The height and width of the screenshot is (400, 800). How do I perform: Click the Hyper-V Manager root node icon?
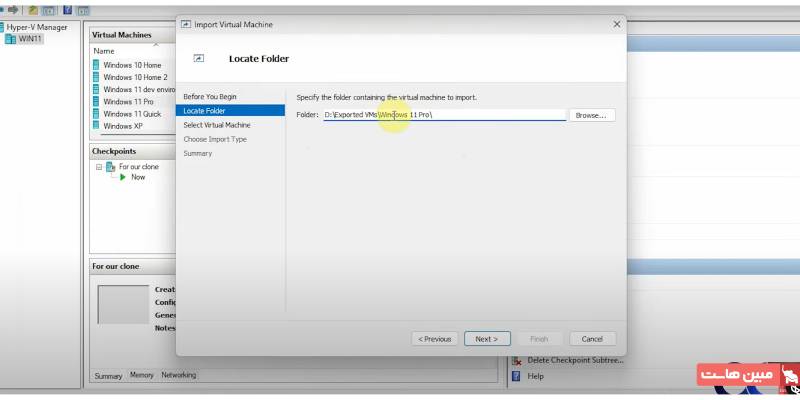(x=2, y=28)
